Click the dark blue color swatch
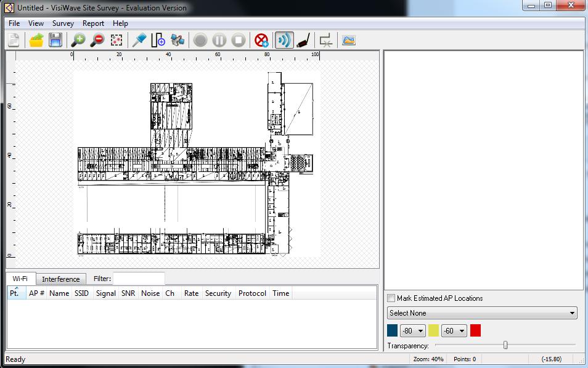 pyautogui.click(x=392, y=330)
